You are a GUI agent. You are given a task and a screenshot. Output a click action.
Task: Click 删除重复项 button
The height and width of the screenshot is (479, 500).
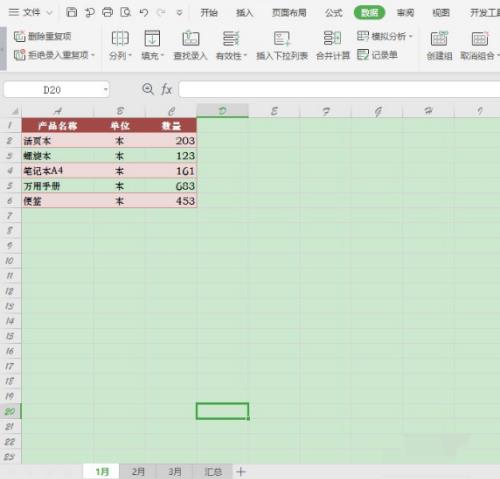tap(43, 36)
